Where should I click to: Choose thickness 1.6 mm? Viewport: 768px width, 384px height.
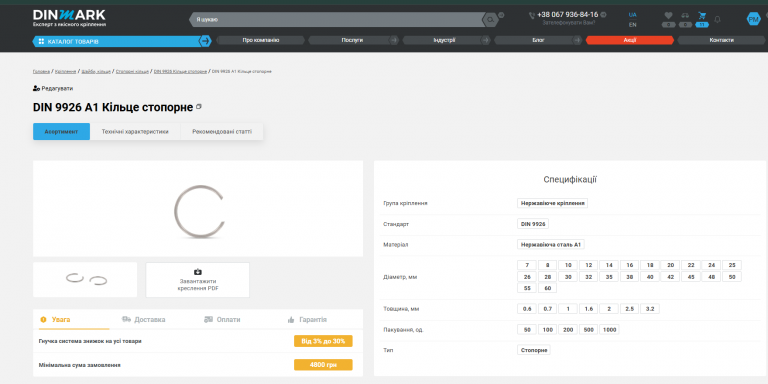[x=588, y=309]
